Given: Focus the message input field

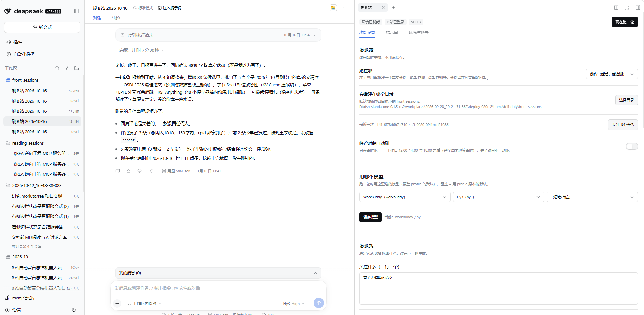Looking at the screenshot, I should click(x=218, y=288).
